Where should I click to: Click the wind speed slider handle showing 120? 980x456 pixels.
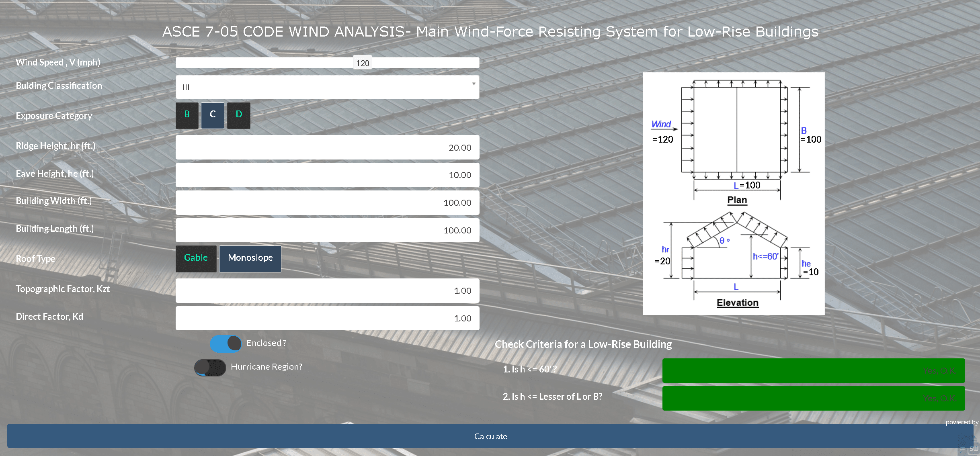[363, 63]
